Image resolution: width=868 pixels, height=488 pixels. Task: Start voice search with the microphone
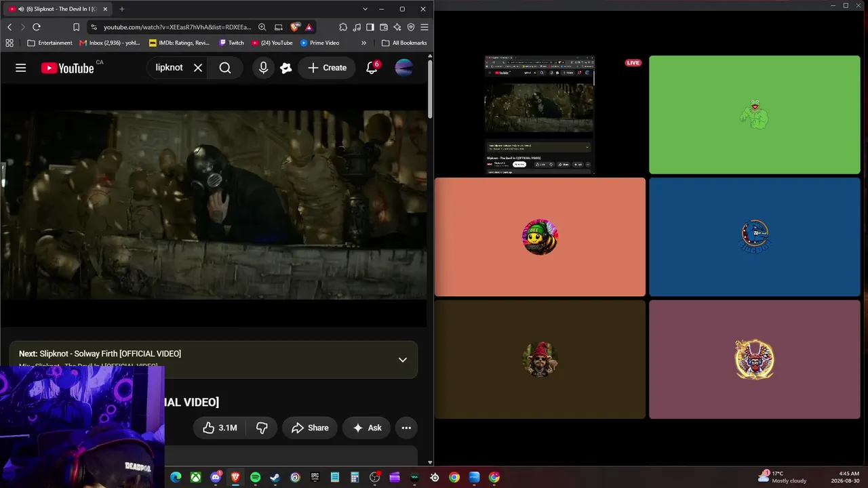263,68
